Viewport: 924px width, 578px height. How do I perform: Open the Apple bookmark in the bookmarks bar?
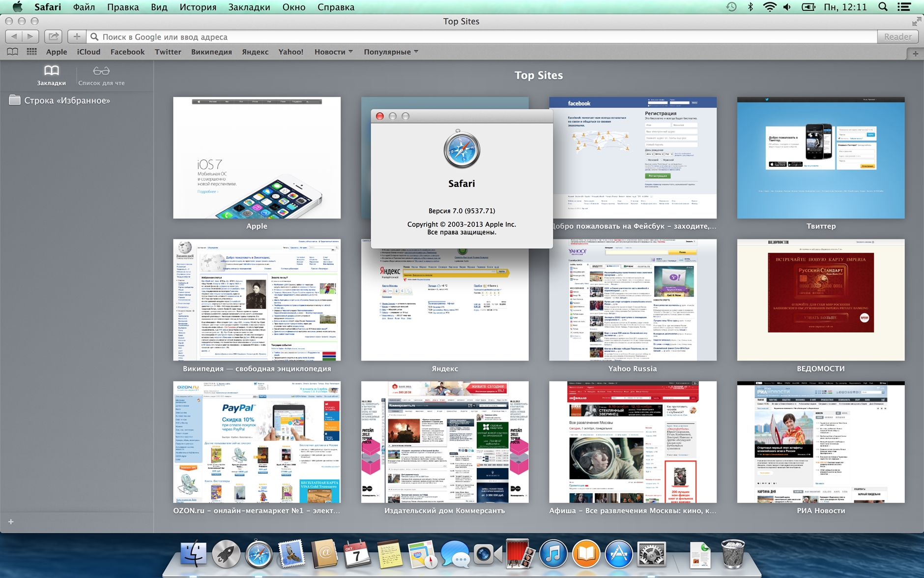click(x=57, y=52)
